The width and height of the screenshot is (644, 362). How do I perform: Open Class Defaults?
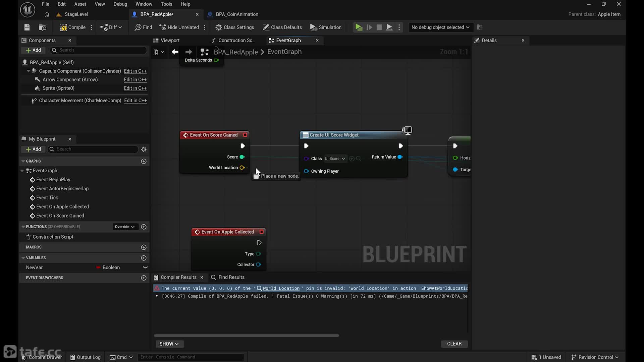click(282, 27)
